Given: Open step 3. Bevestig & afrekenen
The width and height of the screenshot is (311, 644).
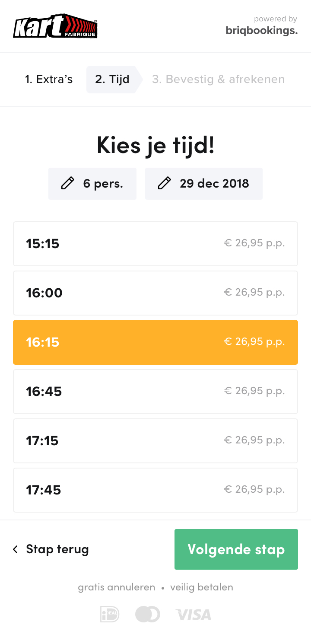Looking at the screenshot, I should point(218,80).
